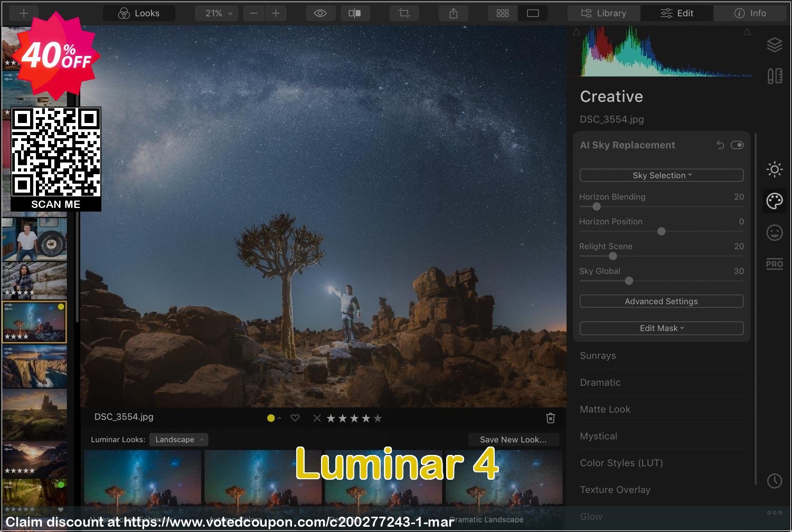Switch to the Library tab
Viewport: 792px width, 532px height.
pos(604,13)
